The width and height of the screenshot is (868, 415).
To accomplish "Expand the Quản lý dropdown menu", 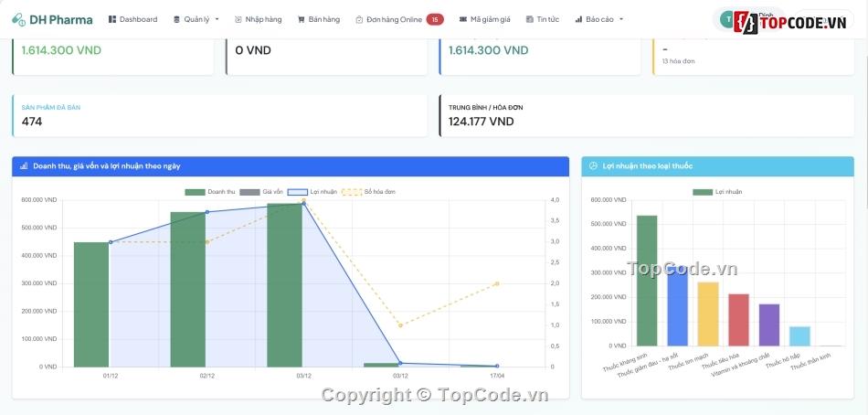I will pyautogui.click(x=196, y=19).
